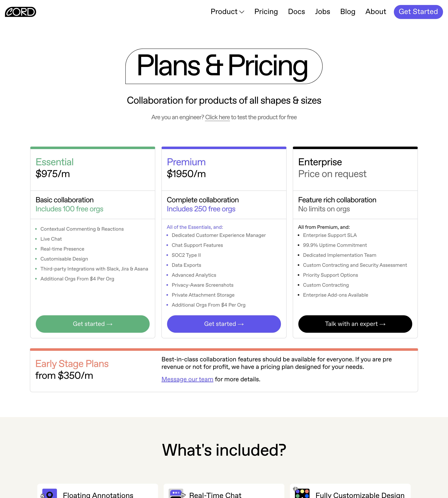Follow the 'Message our team' link
The width and height of the screenshot is (448, 498).
(x=187, y=379)
